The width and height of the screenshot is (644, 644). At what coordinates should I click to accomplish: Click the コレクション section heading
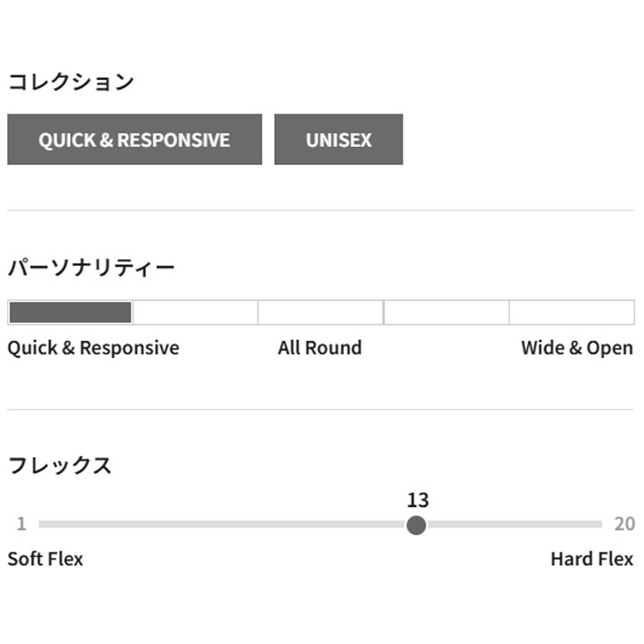tap(71, 82)
